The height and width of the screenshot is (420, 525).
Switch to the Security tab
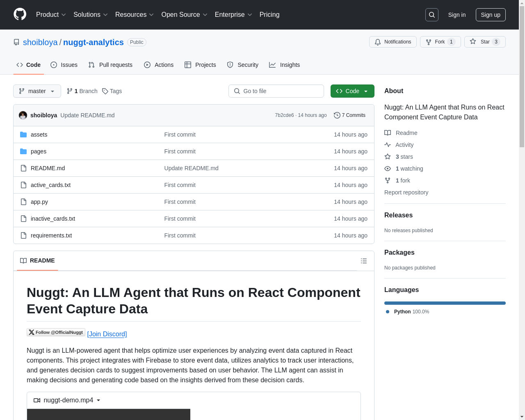coord(243,65)
